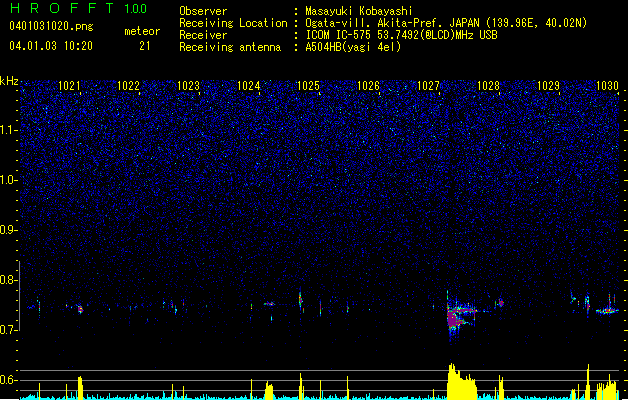Click date stamp 04.01.03 10:20
This screenshot has width=629, height=400.
tap(51, 46)
